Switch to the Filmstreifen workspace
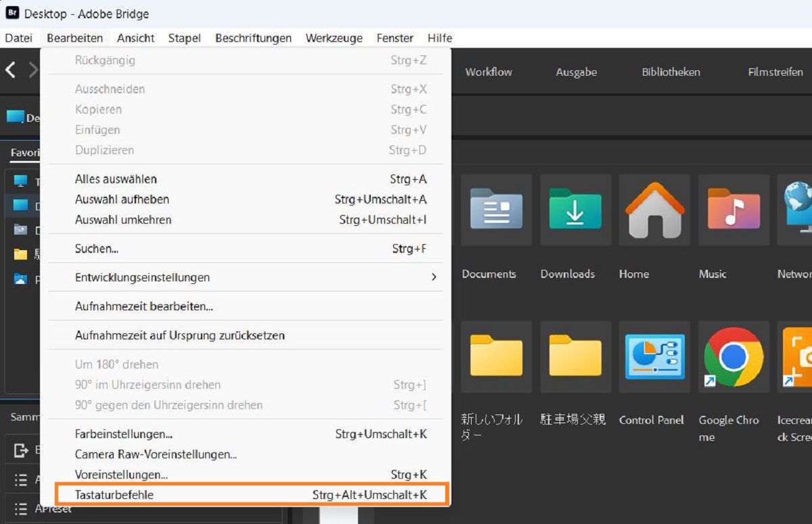The width and height of the screenshot is (812, 524). (775, 72)
